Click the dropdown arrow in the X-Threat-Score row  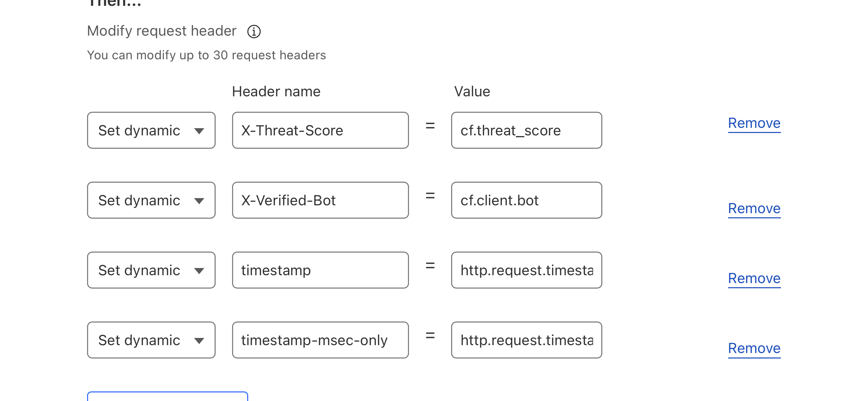pos(199,131)
